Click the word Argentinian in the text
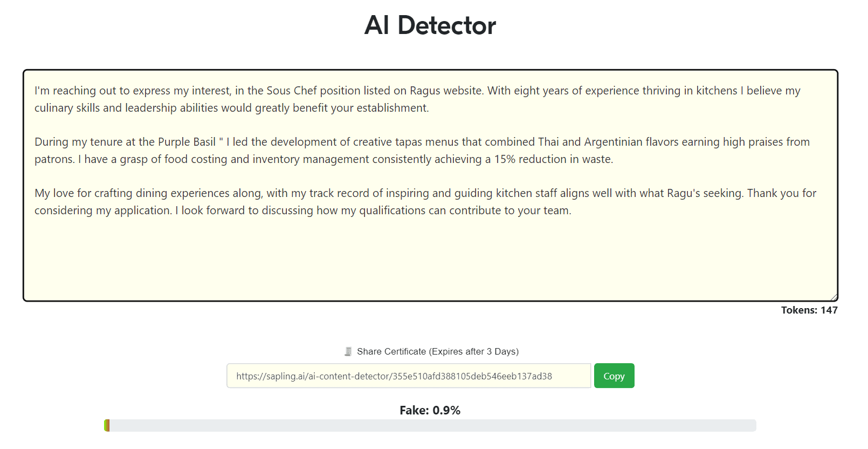 (x=613, y=142)
